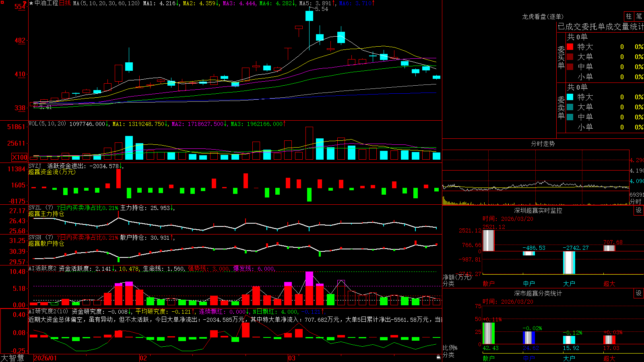Click the MA1: 4.216 value readout

[161, 3]
